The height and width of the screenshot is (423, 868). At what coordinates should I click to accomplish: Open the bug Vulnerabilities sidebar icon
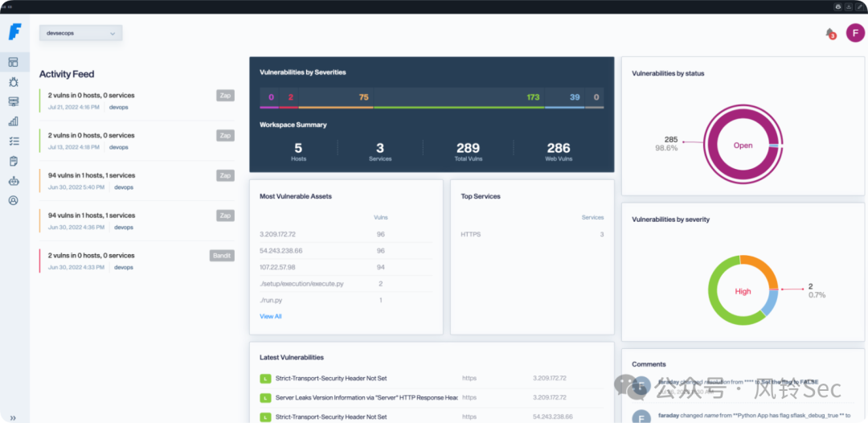[x=14, y=82]
